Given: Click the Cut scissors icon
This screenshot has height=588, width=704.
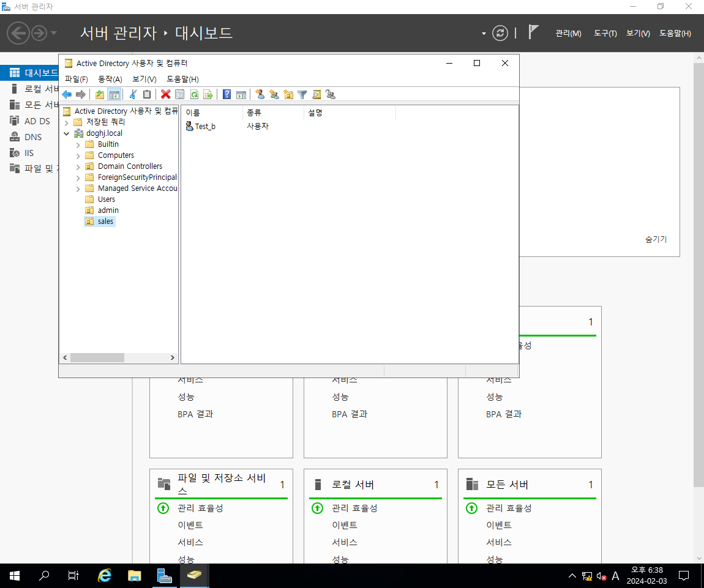Looking at the screenshot, I should tap(133, 94).
